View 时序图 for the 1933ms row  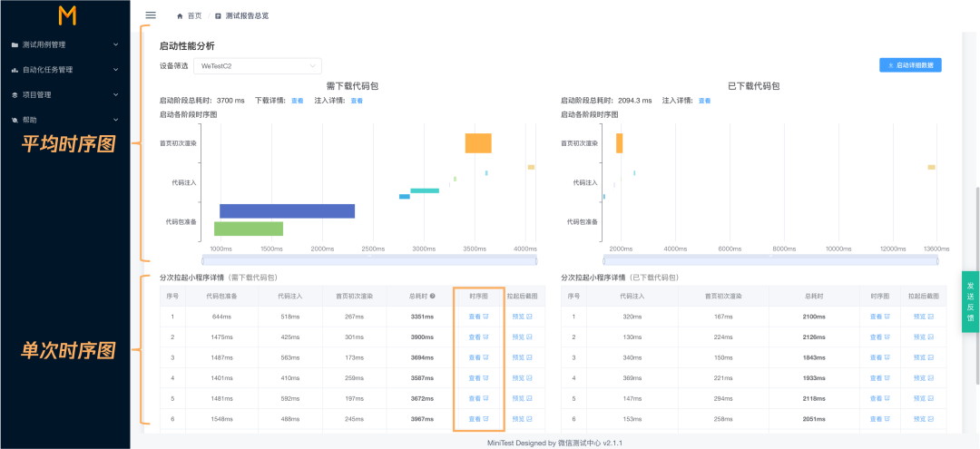click(879, 378)
